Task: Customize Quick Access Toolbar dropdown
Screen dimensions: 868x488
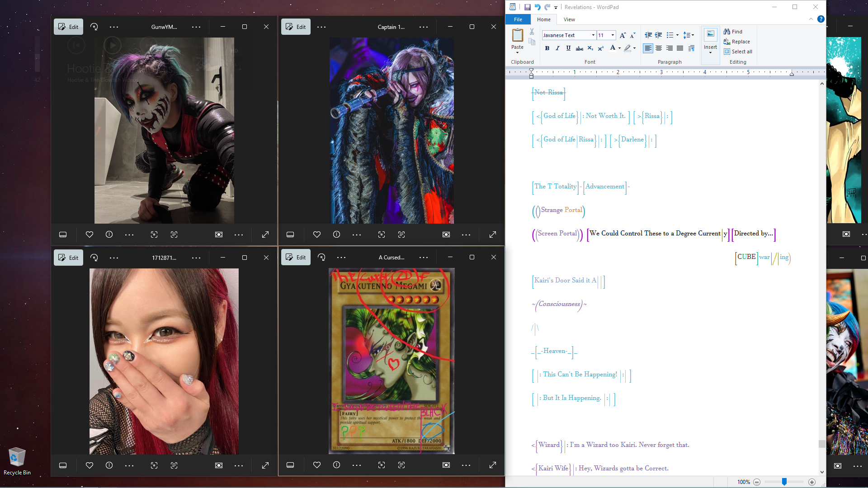Action: point(556,8)
